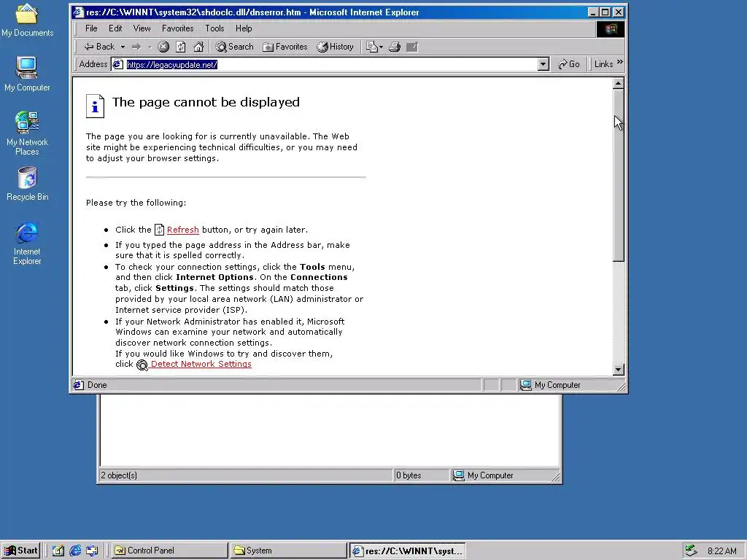Click the page icon in address bar

pos(117,64)
